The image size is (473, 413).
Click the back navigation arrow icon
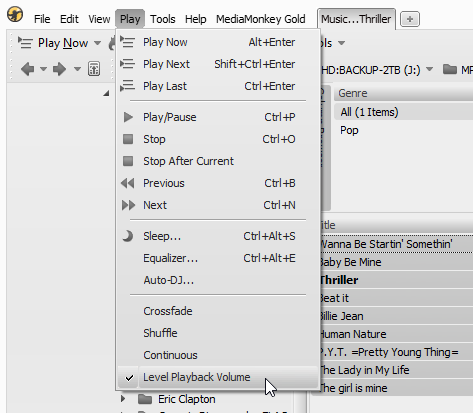pyautogui.click(x=27, y=69)
